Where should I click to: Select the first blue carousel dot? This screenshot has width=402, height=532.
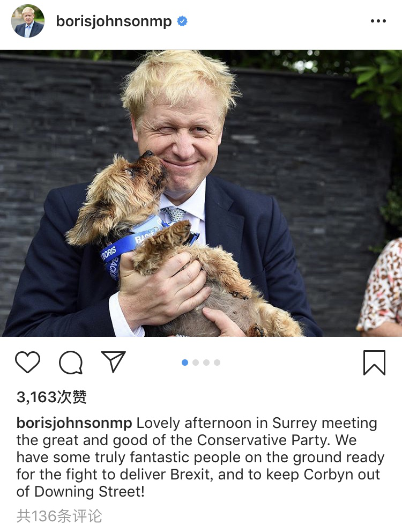(x=185, y=363)
